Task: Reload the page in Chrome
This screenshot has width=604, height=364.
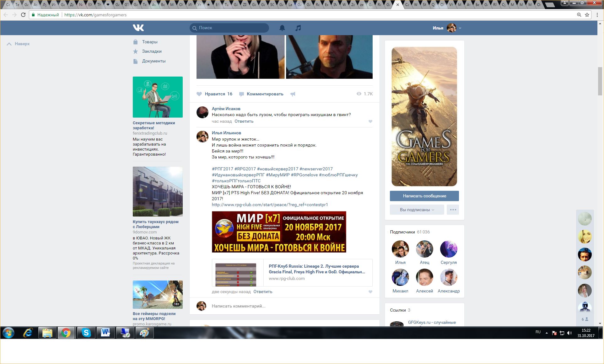Action: [23, 15]
